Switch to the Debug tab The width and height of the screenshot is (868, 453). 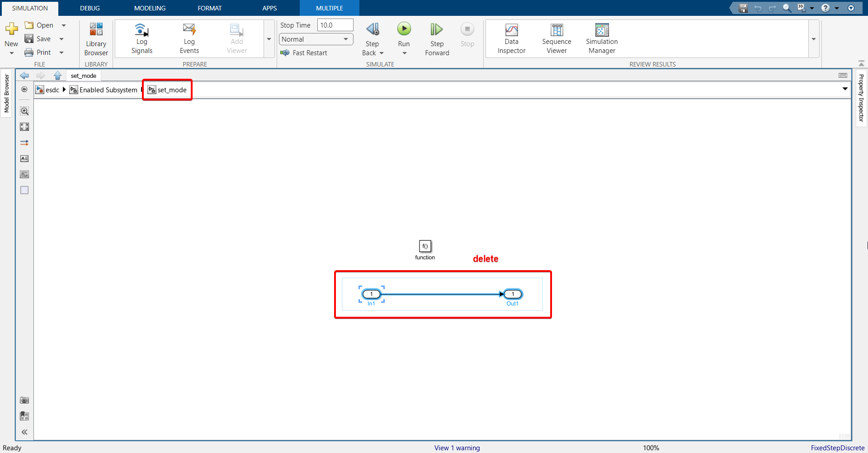[x=90, y=8]
